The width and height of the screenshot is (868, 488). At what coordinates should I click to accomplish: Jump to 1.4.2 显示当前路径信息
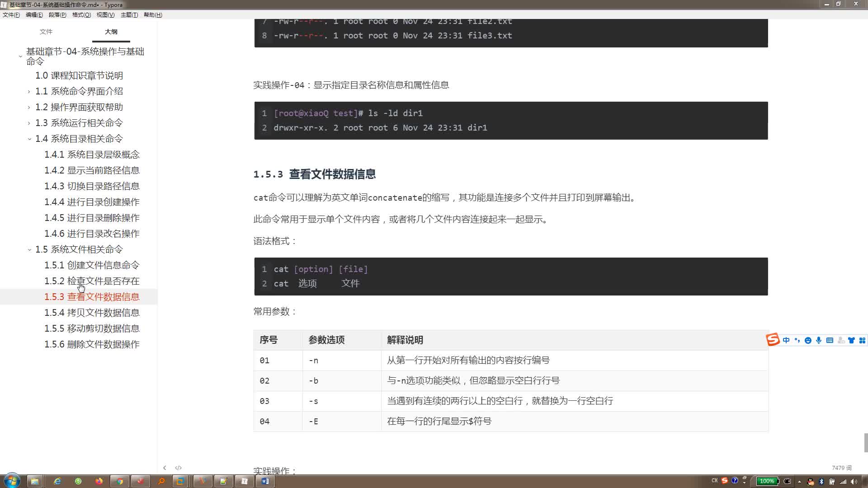(92, 170)
